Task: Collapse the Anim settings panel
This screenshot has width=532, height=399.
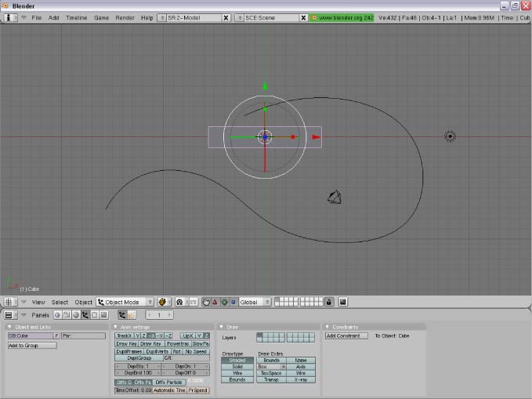Action: point(115,327)
